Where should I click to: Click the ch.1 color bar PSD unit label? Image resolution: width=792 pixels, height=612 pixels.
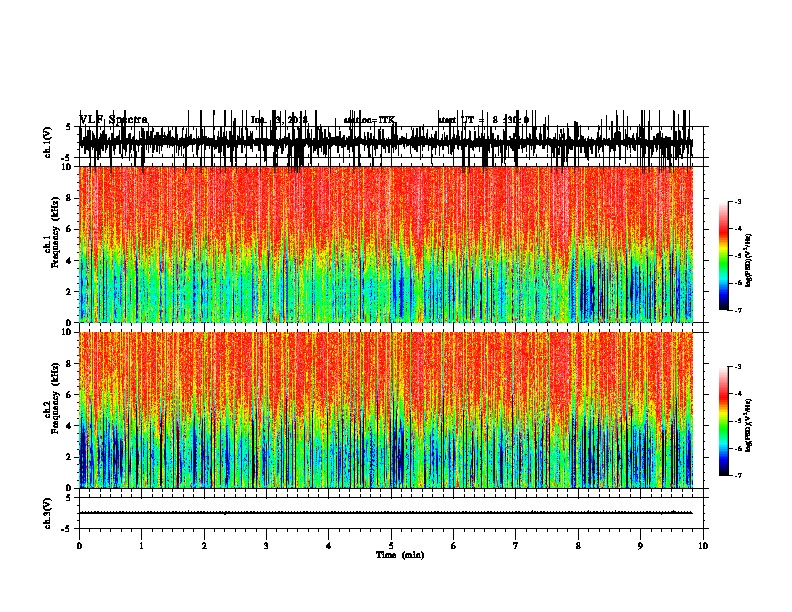pyautogui.click(x=748, y=261)
